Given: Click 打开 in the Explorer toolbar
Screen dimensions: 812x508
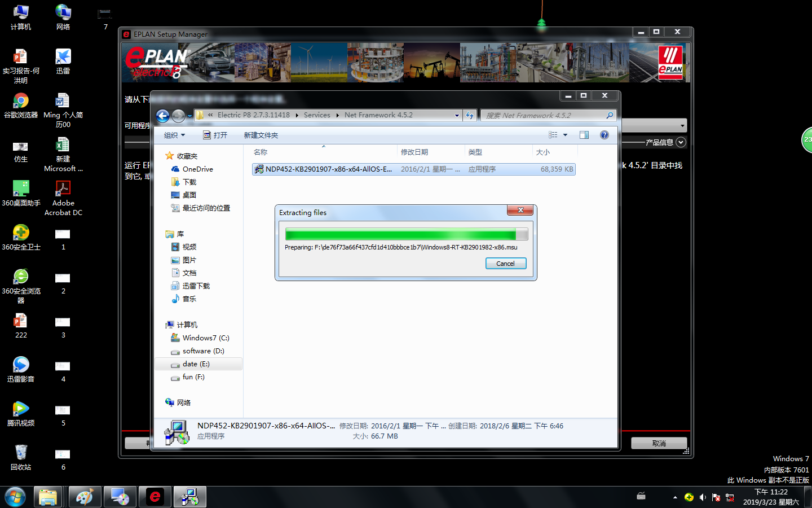Looking at the screenshot, I should point(215,135).
